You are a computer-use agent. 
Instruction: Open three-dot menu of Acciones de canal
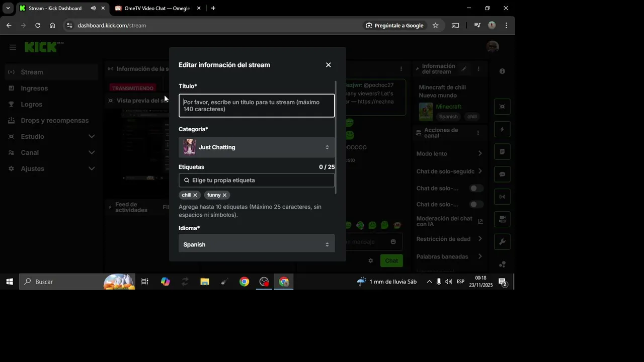point(478,133)
